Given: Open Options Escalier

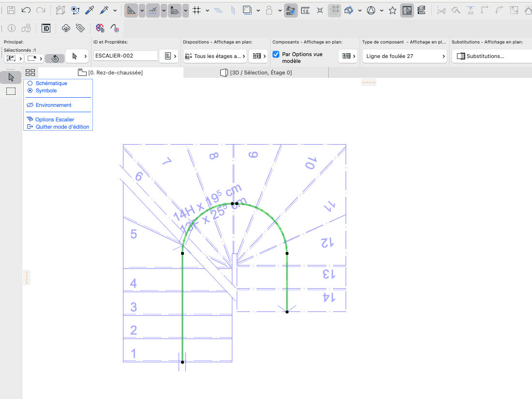Looking at the screenshot, I should (50, 119).
